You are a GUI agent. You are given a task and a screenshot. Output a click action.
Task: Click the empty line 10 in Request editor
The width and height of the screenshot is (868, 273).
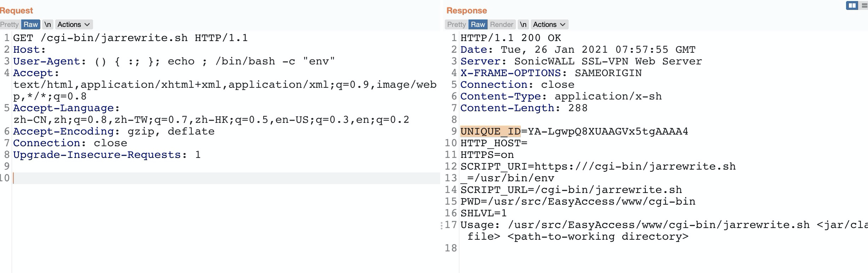click(x=226, y=178)
